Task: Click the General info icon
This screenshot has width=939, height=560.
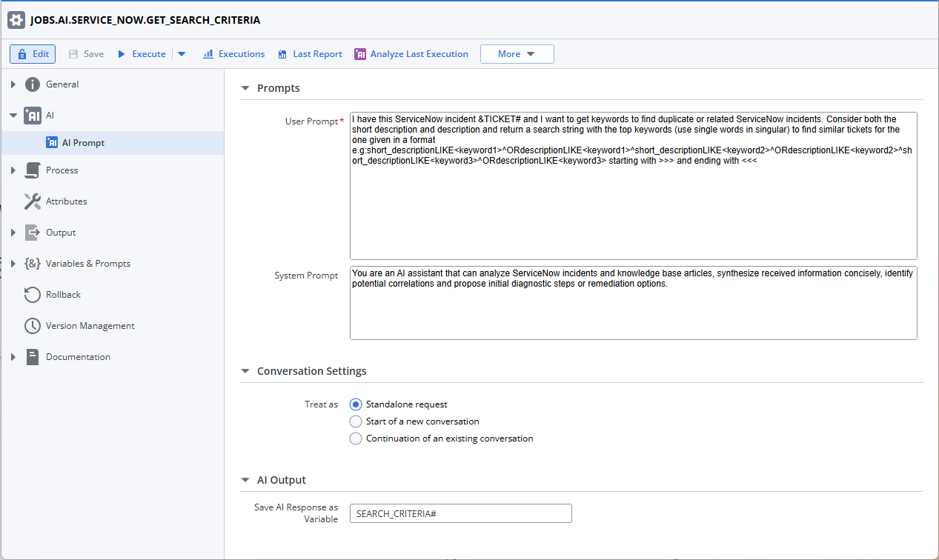Action: (33, 84)
